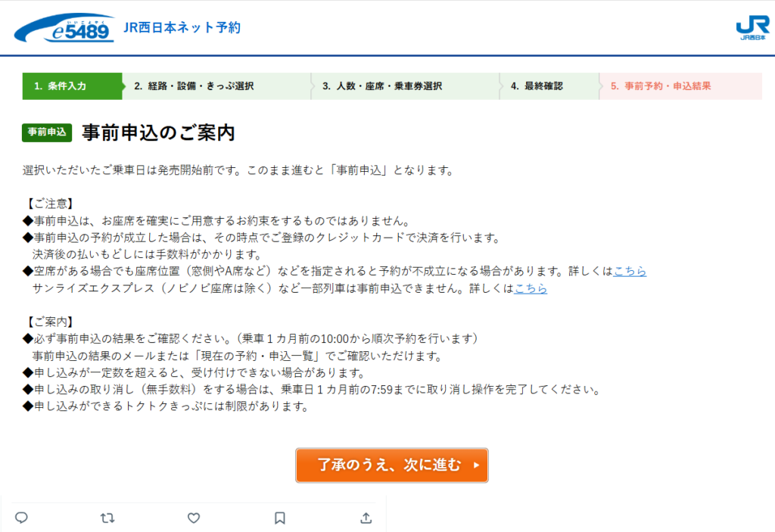Open こちら link about seat position details

pos(630,272)
